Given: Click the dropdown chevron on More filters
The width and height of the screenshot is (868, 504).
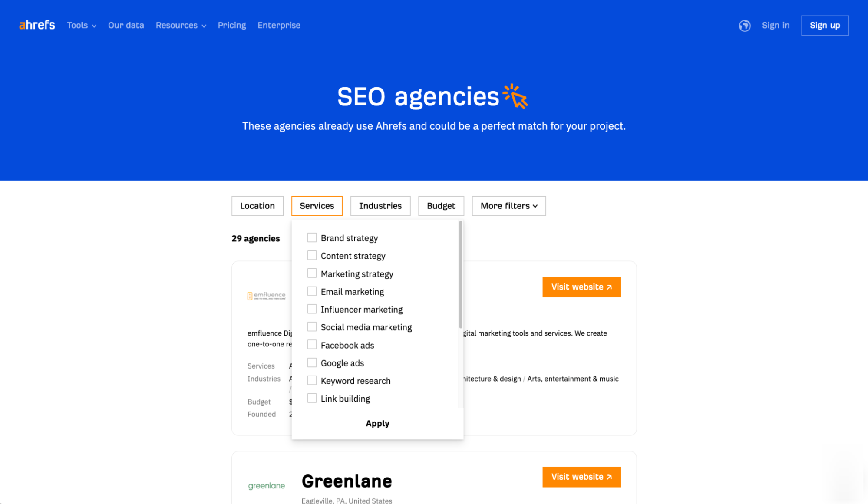Looking at the screenshot, I should click(x=535, y=206).
